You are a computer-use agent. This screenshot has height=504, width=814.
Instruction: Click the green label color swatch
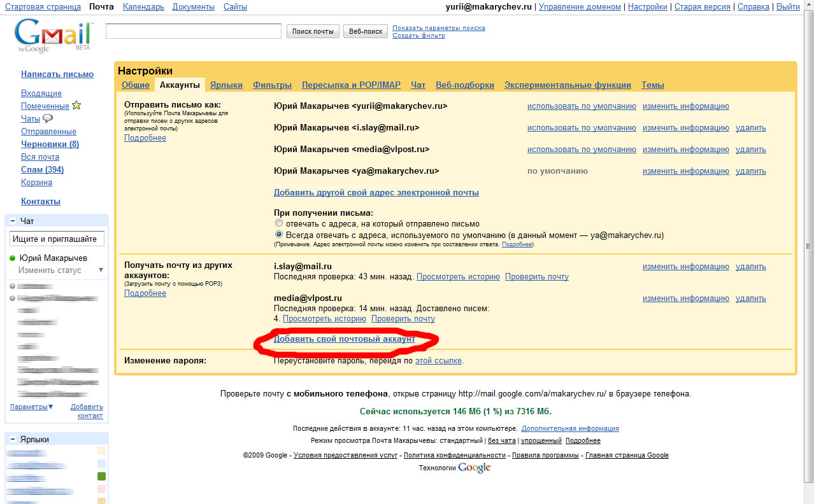[x=101, y=477]
